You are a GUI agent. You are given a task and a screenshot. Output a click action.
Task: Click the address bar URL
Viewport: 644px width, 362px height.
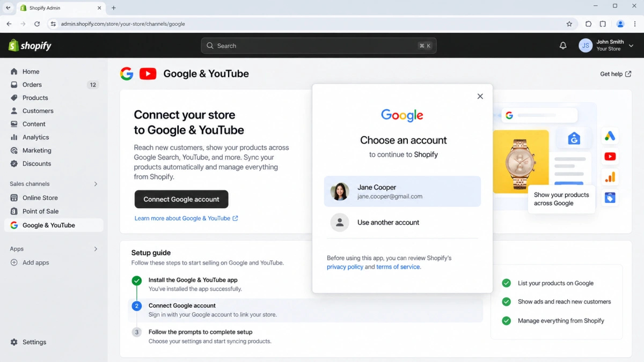123,24
